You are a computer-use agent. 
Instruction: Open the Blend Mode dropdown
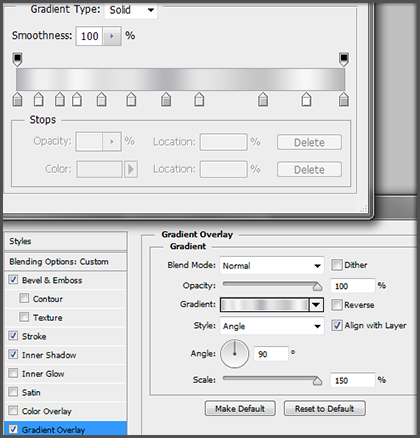coord(272,266)
